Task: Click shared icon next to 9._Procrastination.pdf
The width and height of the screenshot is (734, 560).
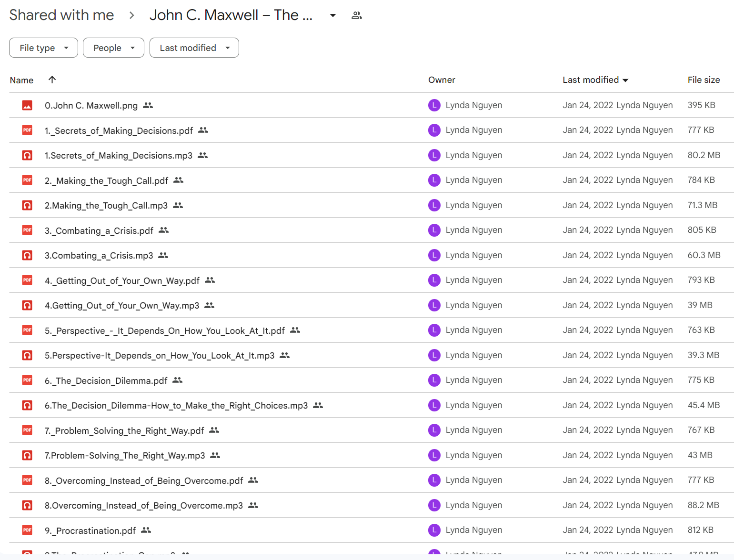Action: click(146, 530)
